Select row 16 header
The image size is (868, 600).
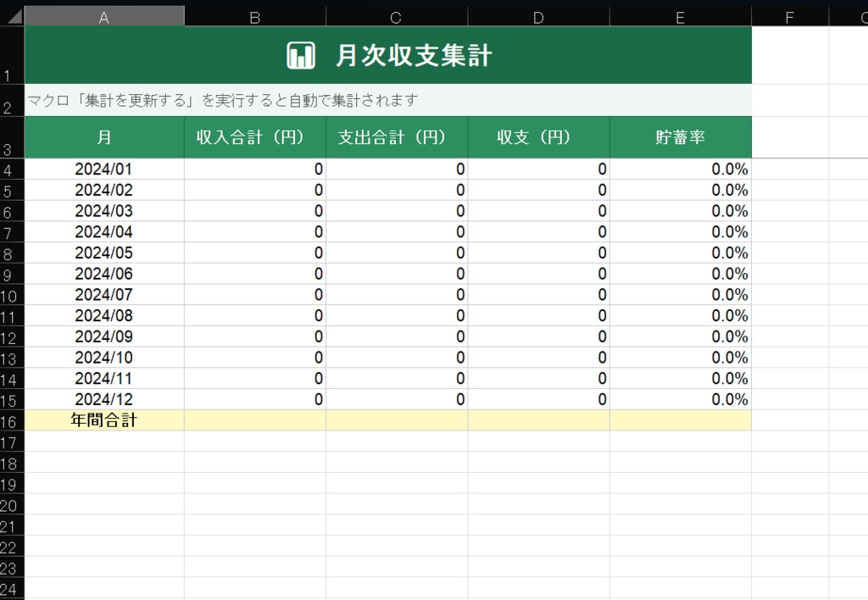12,420
